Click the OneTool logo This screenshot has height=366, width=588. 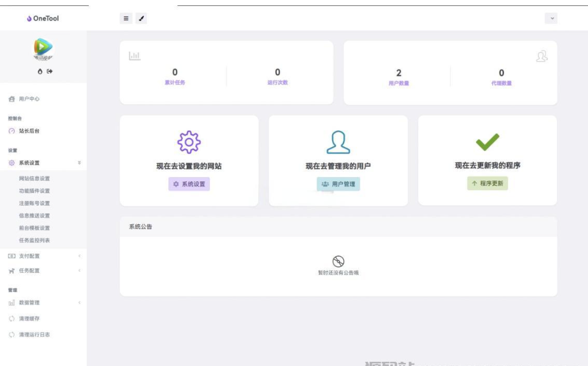click(x=41, y=19)
